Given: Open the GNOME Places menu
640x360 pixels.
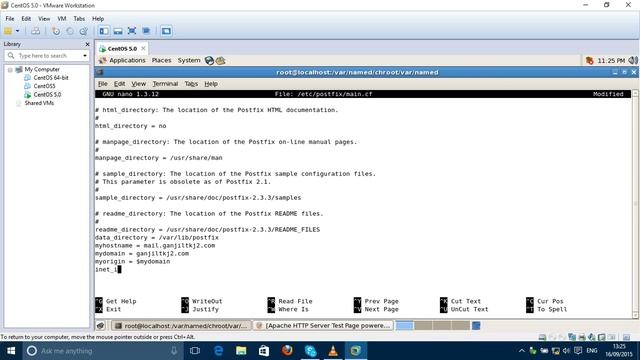Looking at the screenshot, I should coord(162,60).
